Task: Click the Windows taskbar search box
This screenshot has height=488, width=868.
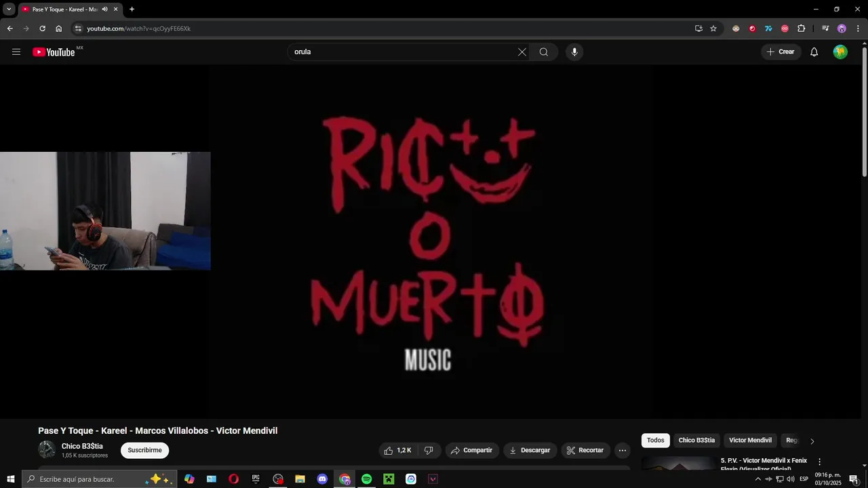Action: click(x=100, y=479)
